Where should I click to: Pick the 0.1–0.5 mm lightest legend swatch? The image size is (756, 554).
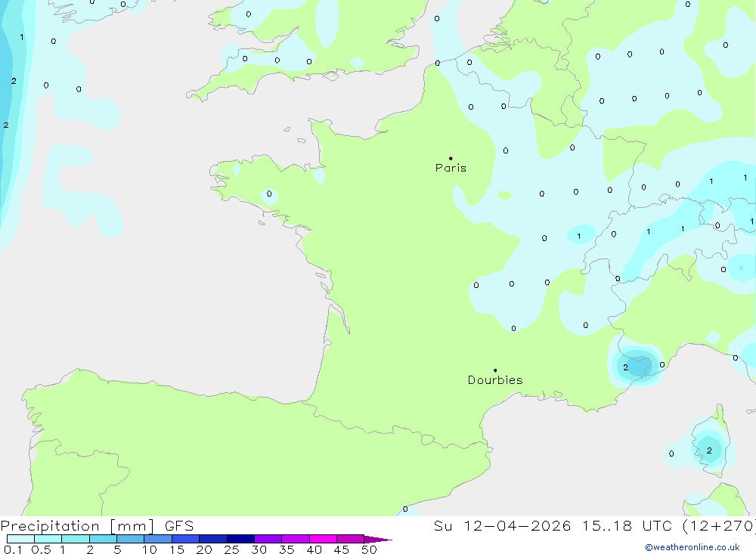20,539
